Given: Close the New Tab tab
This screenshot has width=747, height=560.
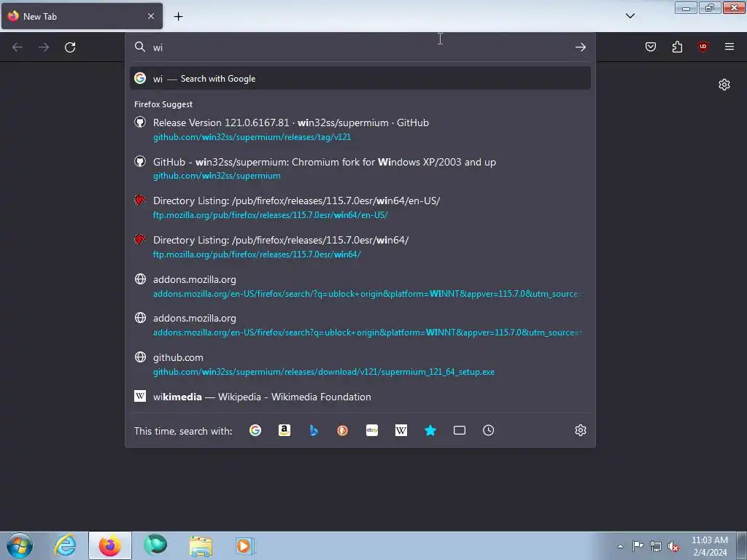Looking at the screenshot, I should coord(150,16).
